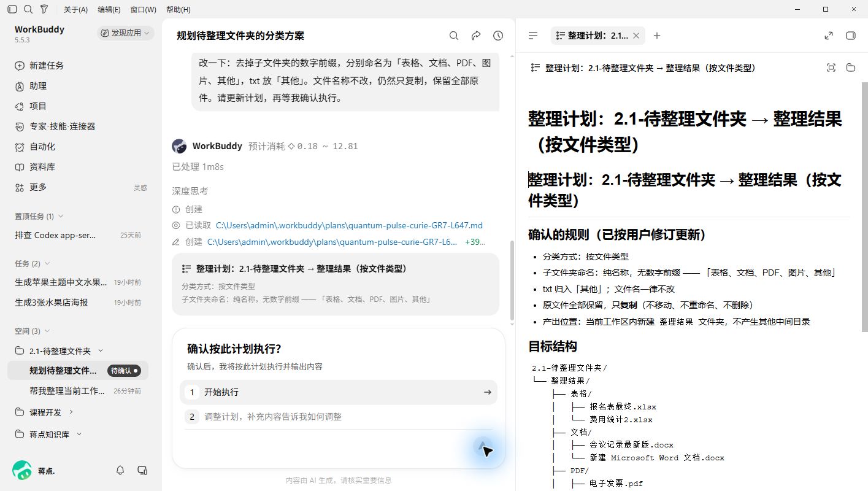Viewport: 868px width, 491px height.
Task: Add a new document tab with plus icon
Action: 657,36
